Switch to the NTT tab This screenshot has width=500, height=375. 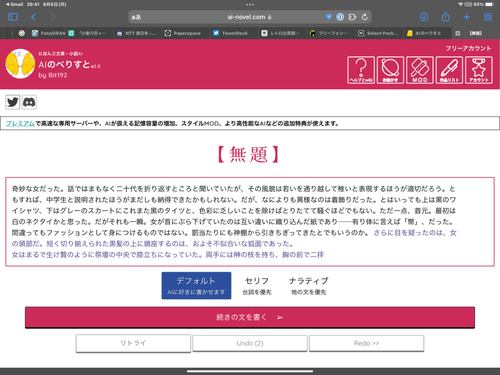click(x=137, y=33)
